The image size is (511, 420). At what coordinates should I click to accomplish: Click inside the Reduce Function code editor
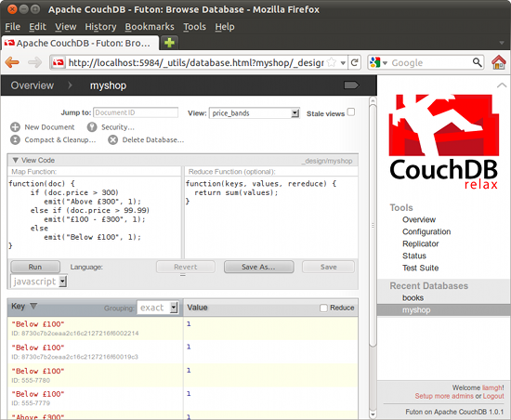click(271, 217)
